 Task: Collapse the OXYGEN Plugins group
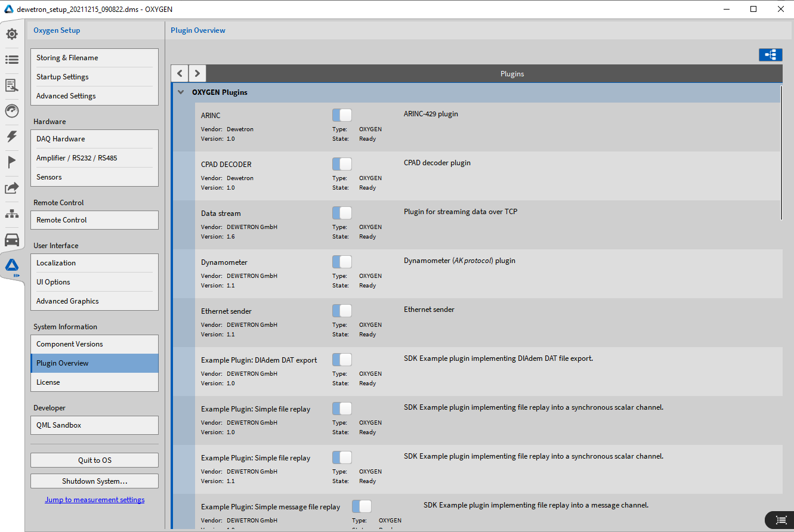click(181, 92)
